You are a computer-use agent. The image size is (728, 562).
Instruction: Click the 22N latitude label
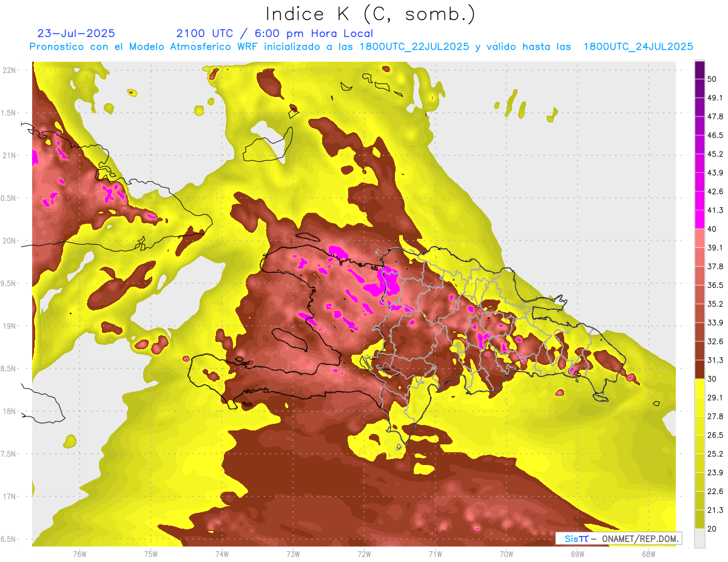10,70
